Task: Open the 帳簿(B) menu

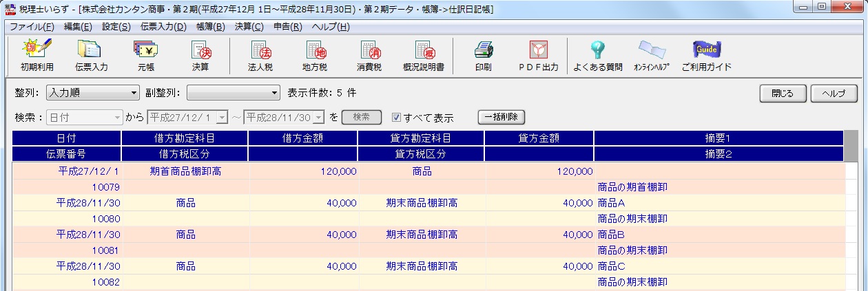Action: click(x=210, y=27)
